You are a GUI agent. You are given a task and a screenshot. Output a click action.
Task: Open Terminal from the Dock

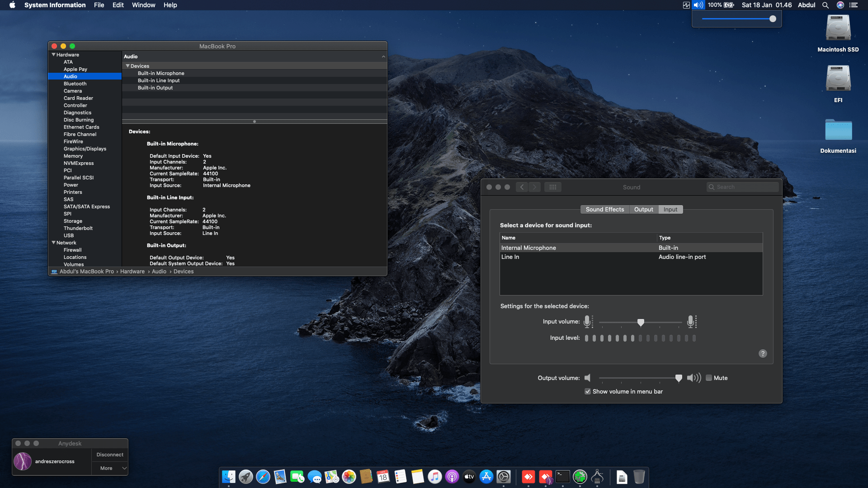click(x=563, y=477)
